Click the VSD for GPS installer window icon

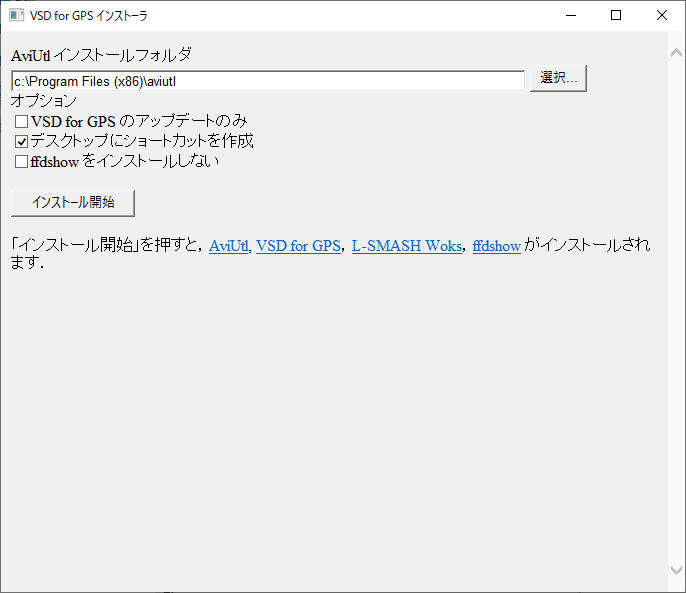click(x=16, y=15)
